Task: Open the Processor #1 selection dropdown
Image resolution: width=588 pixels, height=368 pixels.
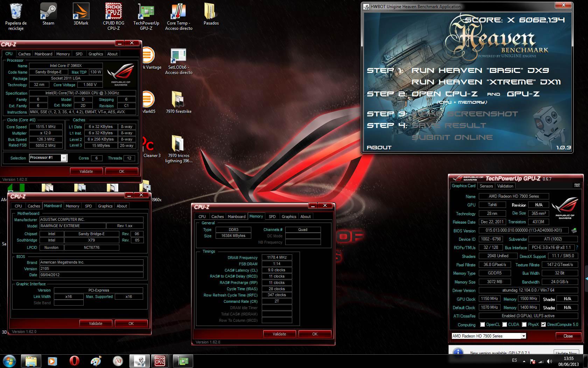Action: [x=48, y=158]
